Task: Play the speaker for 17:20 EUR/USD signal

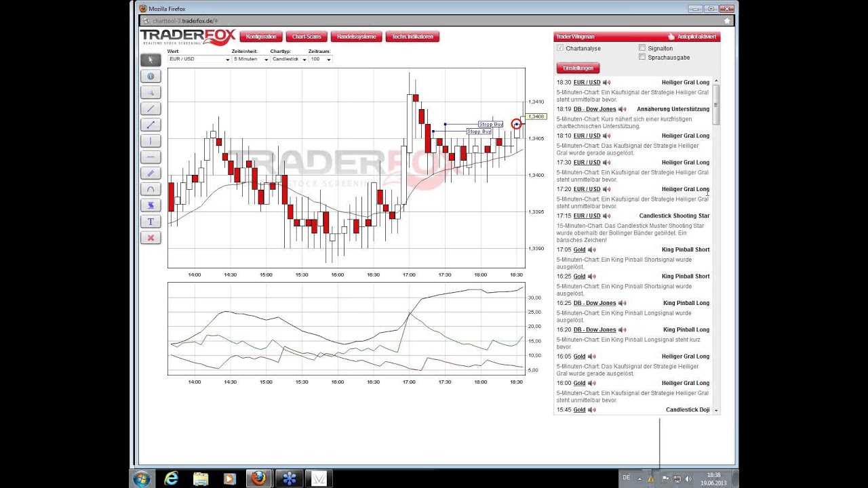Action: [607, 189]
